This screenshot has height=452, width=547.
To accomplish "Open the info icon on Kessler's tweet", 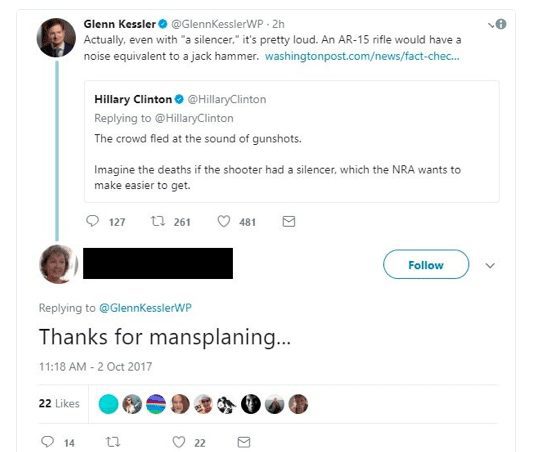I will [x=501, y=24].
